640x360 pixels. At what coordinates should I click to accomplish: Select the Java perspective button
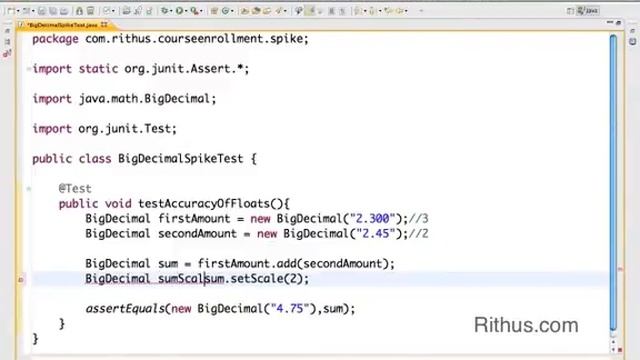588,11
